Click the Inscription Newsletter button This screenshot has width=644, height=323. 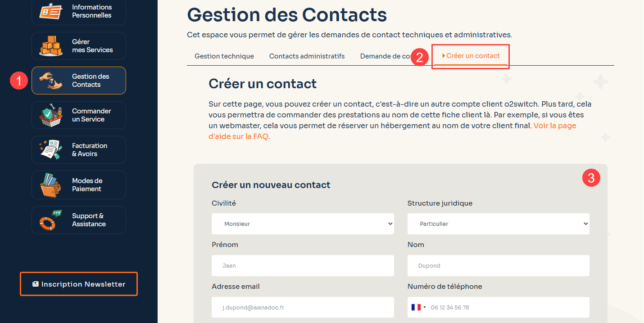[78, 283]
